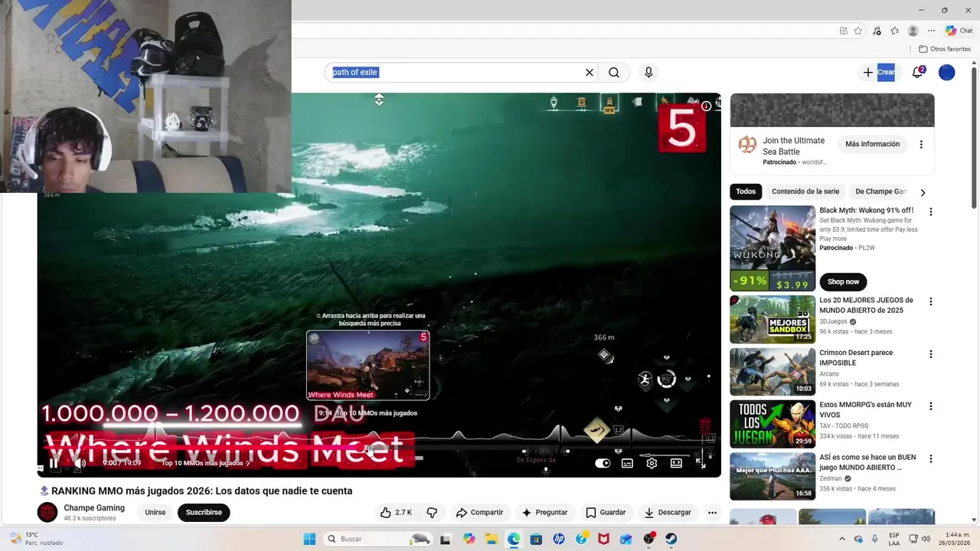This screenshot has width=980, height=551.
Task: Select the Where Winds Meet preview thumbnail
Action: (368, 365)
